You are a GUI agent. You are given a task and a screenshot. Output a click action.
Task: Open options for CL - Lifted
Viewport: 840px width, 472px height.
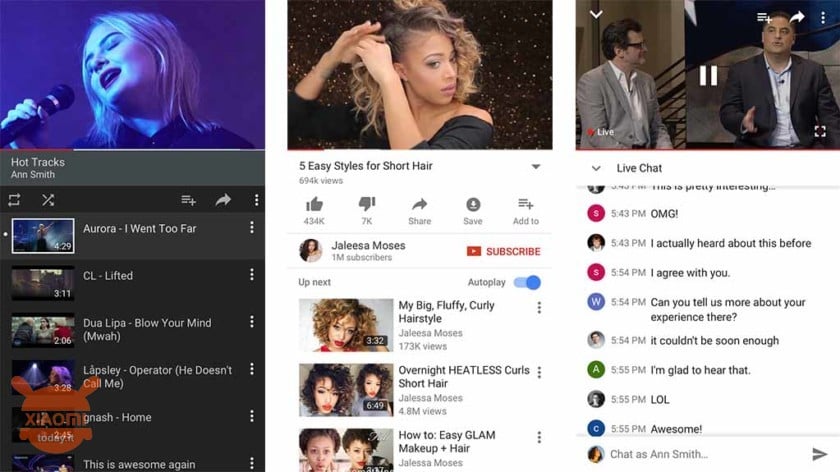[252, 275]
